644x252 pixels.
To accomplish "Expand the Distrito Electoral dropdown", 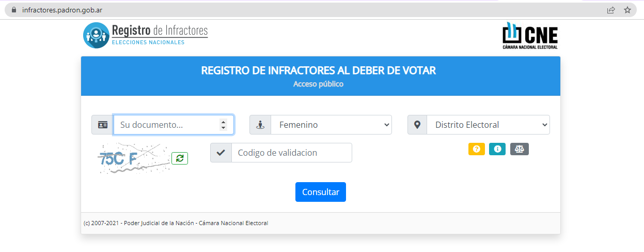I will tap(488, 125).
